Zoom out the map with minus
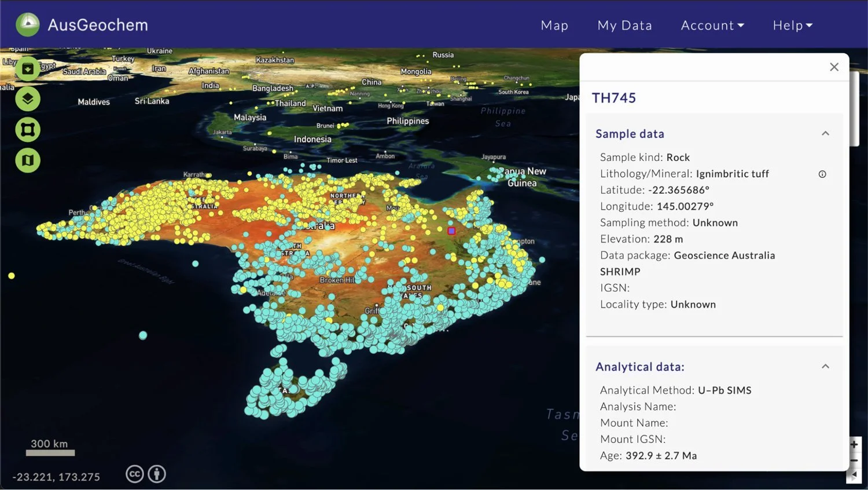The image size is (868, 490). 854,460
